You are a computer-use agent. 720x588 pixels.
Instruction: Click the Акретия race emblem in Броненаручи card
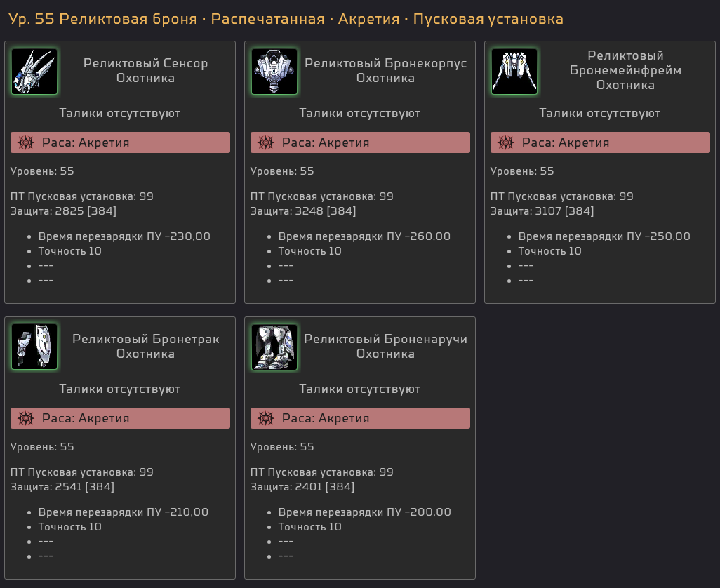(x=265, y=418)
